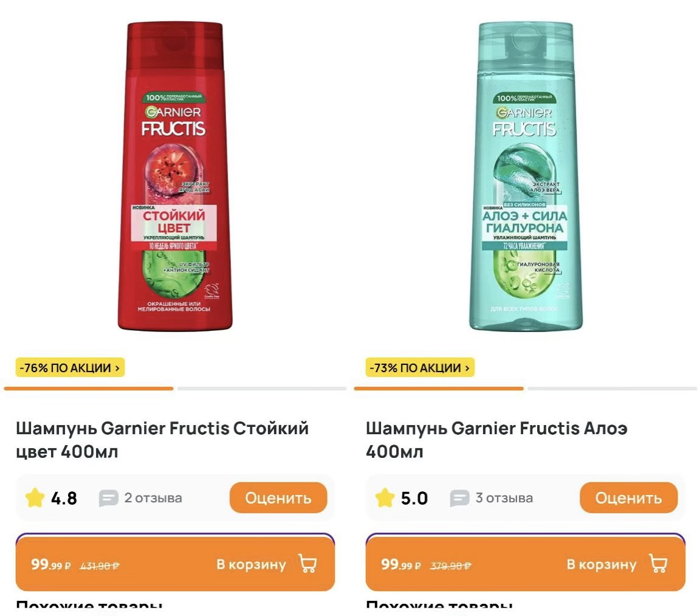Open reviews via comment icon near 2 отзыва

coord(109,498)
